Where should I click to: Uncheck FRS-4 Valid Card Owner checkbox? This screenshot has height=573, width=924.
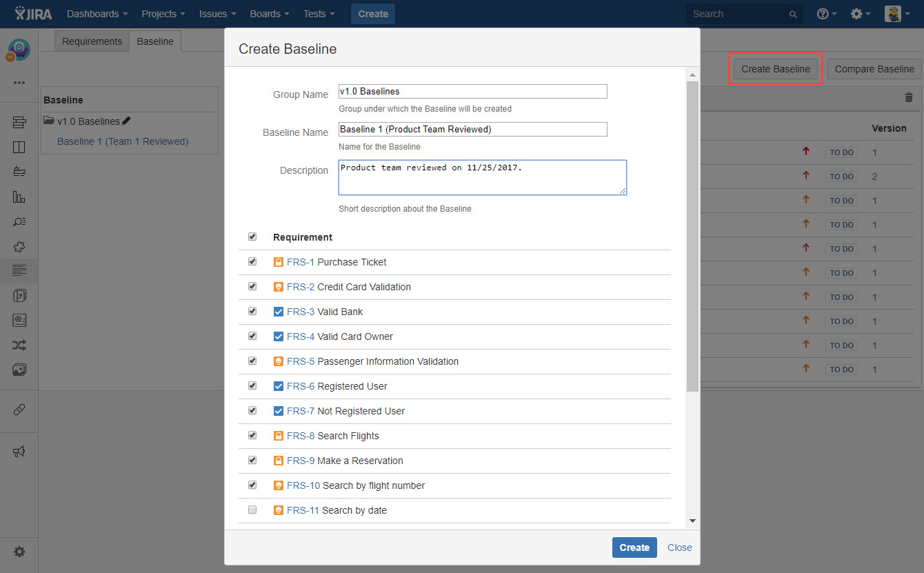[x=252, y=336]
